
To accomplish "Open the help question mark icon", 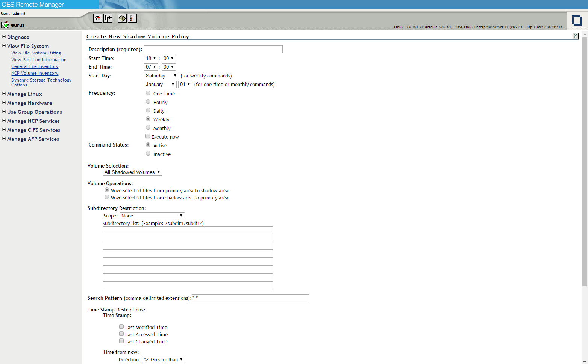I will point(575,36).
